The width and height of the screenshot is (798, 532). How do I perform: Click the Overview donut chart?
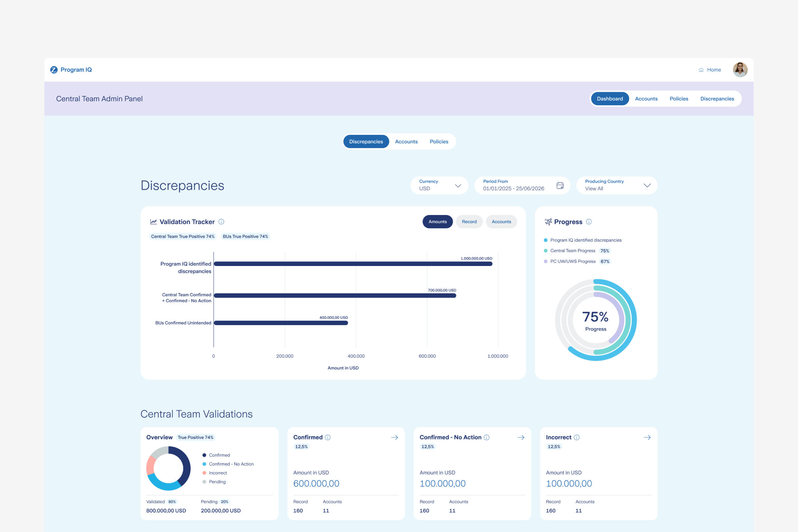pos(168,468)
